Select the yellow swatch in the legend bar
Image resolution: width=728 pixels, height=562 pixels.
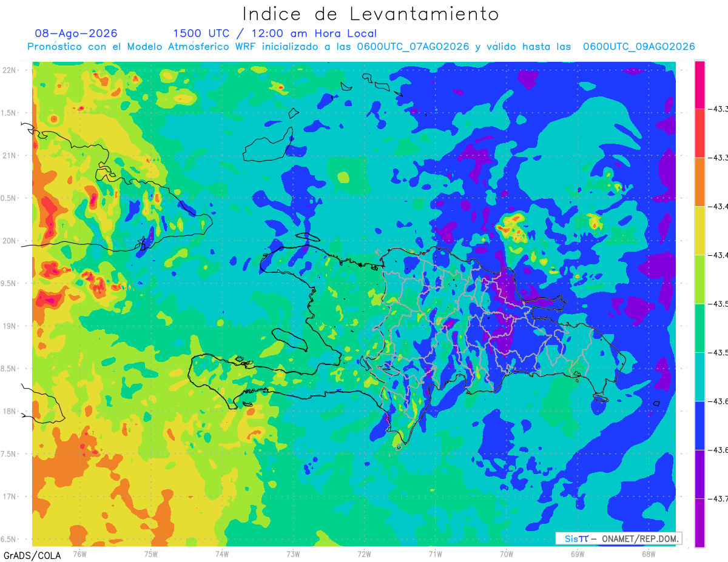[x=699, y=231]
